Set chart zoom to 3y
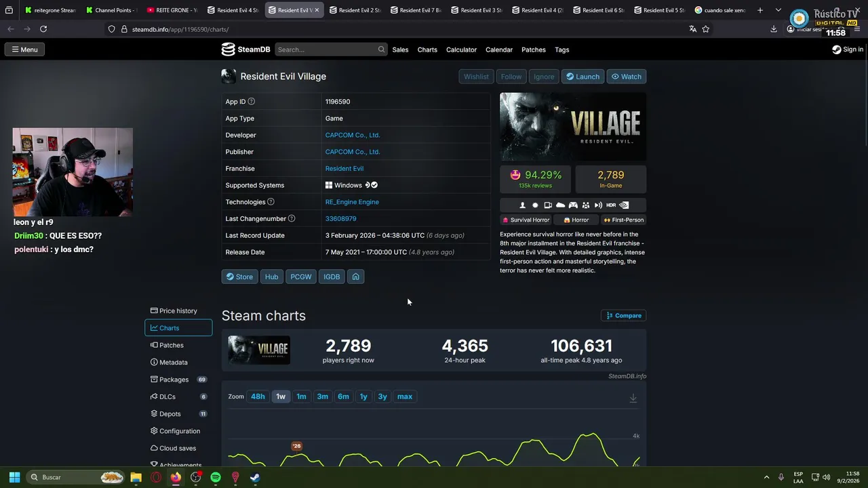 (382, 396)
